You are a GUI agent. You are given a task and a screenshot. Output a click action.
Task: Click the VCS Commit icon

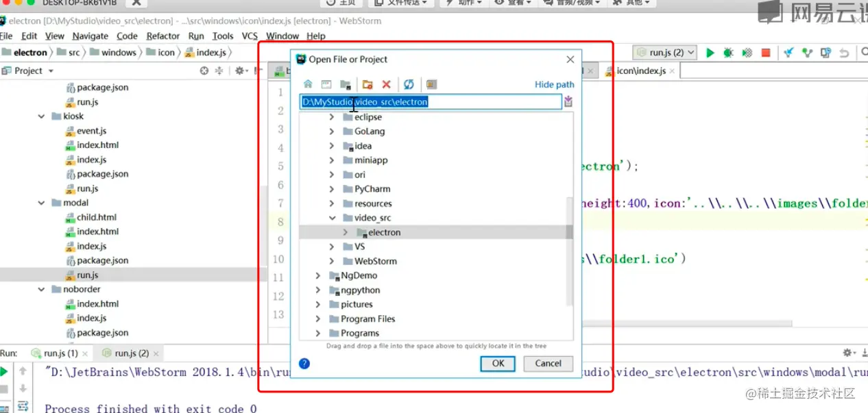[808, 53]
